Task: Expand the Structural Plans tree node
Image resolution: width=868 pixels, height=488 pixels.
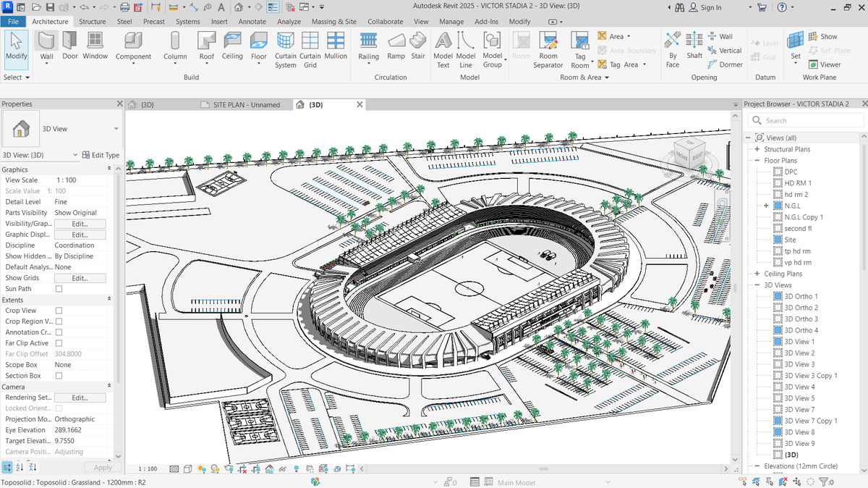Action: (x=757, y=149)
